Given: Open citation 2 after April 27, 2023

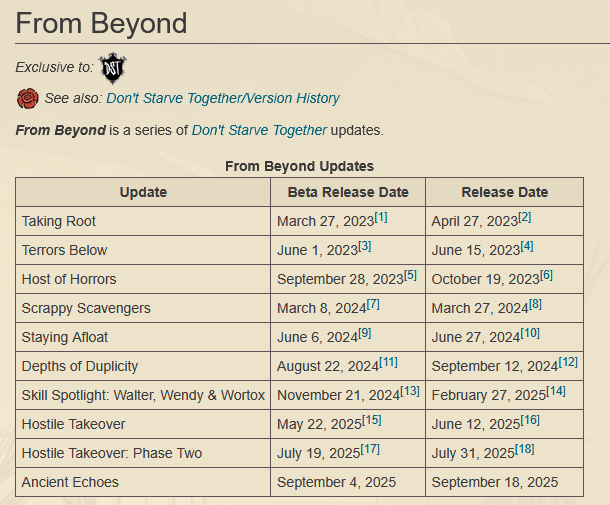Looking at the screenshot, I should coord(525,217).
